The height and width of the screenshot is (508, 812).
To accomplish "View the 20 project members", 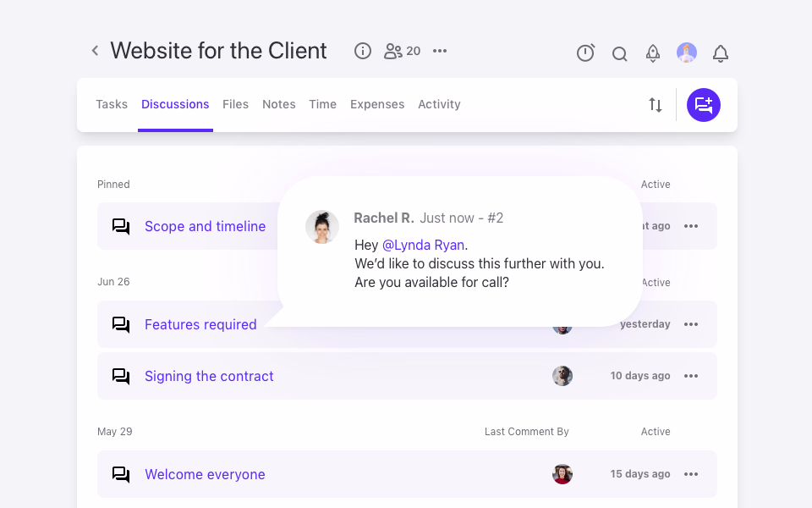I will [402, 51].
